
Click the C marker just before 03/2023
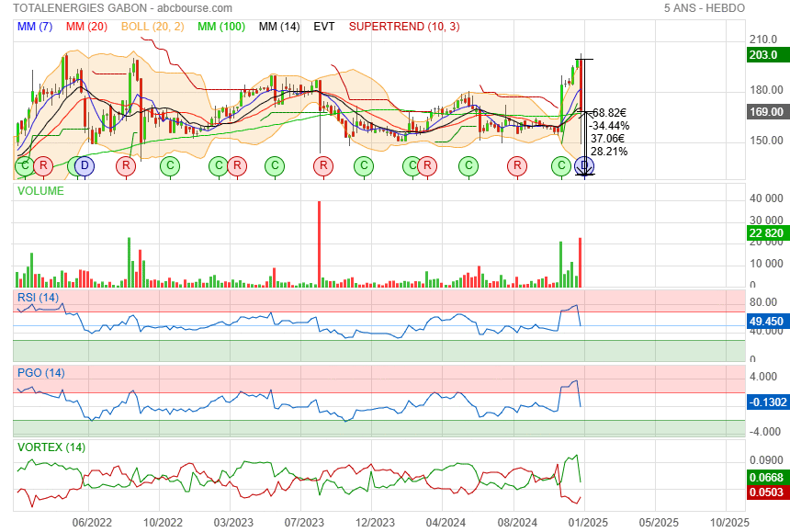pos(219,165)
